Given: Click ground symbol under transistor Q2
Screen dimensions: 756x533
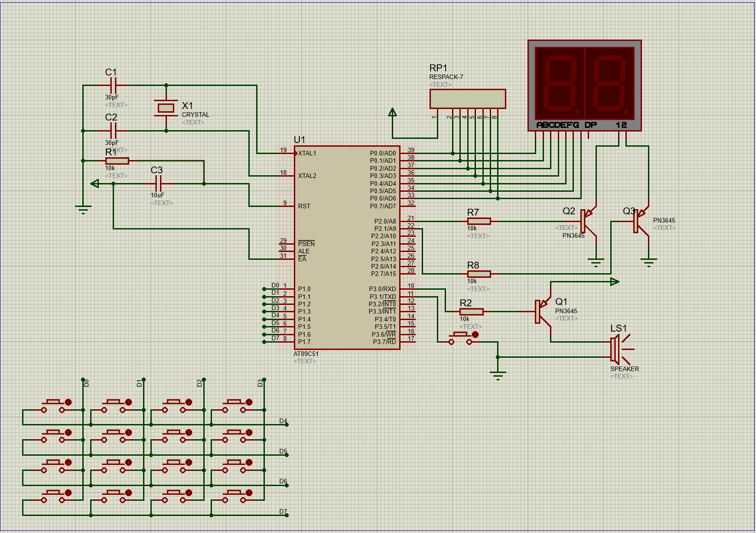Looking at the screenshot, I should point(596,263).
